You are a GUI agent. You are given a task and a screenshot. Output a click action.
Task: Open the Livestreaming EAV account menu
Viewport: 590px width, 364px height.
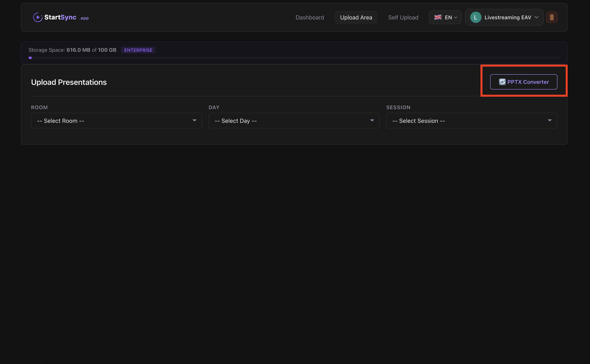click(507, 17)
